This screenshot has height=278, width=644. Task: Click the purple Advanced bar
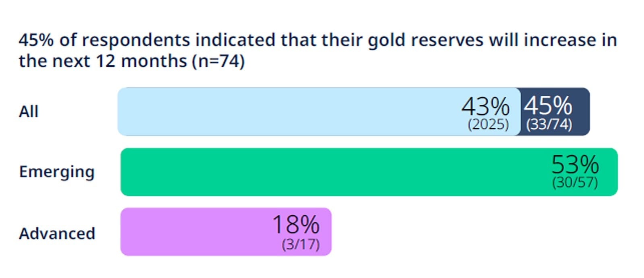[x=226, y=232]
